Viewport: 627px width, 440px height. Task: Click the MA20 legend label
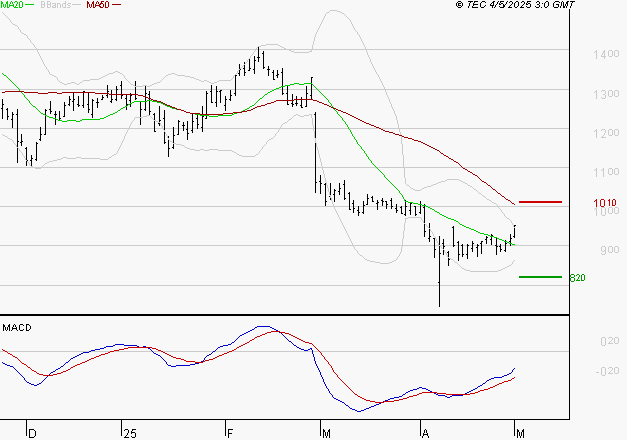tap(12, 5)
